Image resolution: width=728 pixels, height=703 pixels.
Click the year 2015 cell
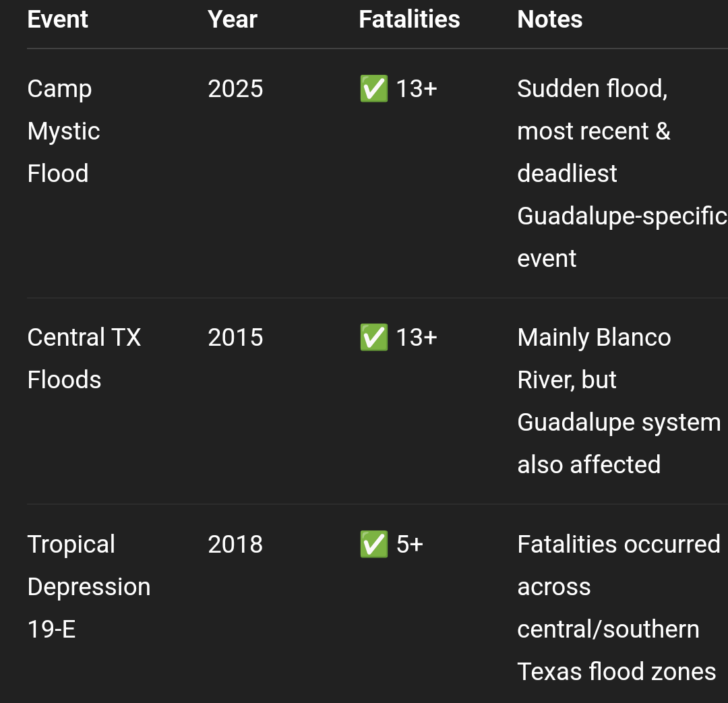235,337
